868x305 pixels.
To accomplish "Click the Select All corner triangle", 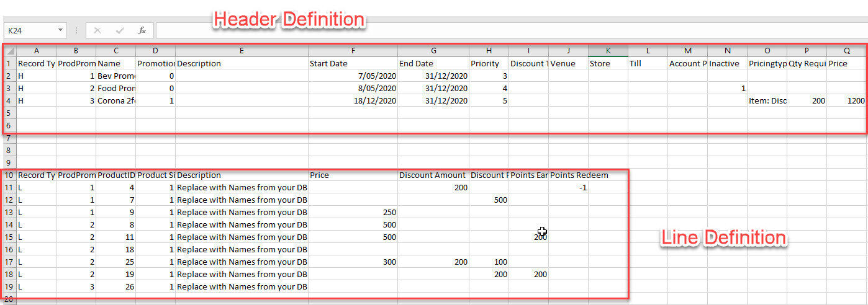I will (9, 51).
